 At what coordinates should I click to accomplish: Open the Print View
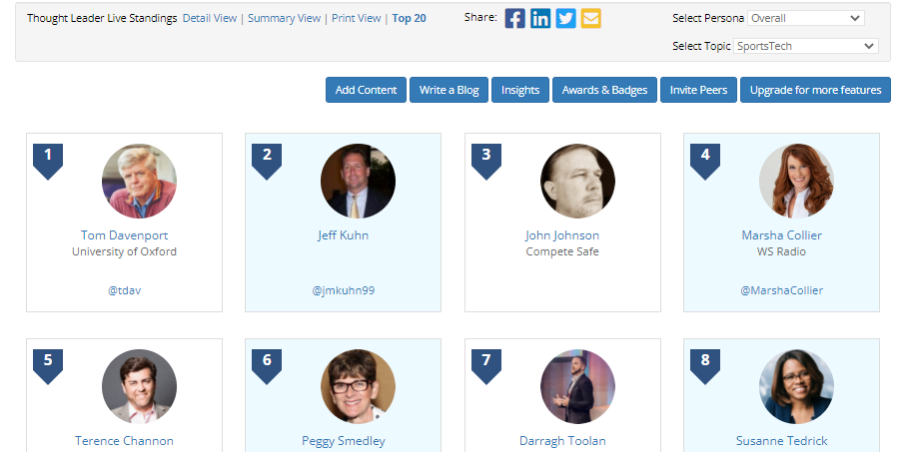tap(356, 18)
